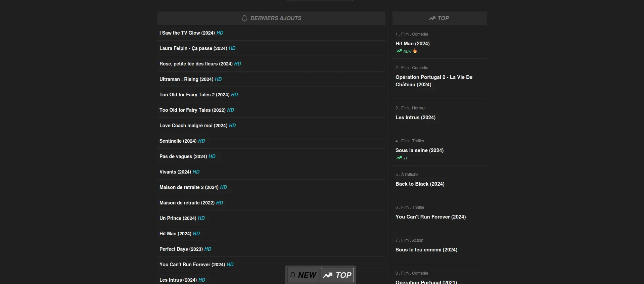The height and width of the screenshot is (284, 644).
Task: Open I Saw the TV Glow (2024)
Action: 187,33
